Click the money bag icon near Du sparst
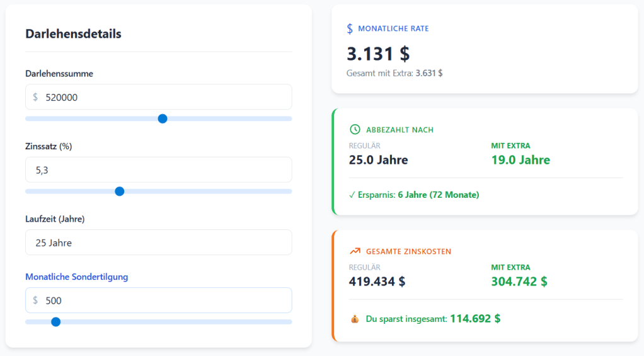644x356 pixels. click(x=354, y=319)
